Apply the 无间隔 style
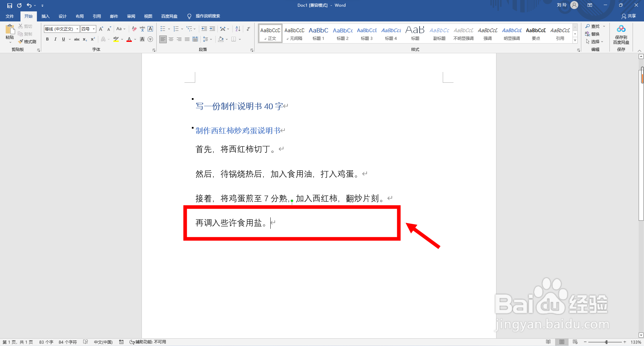Viewport: 644px width, 346px height. 294,33
